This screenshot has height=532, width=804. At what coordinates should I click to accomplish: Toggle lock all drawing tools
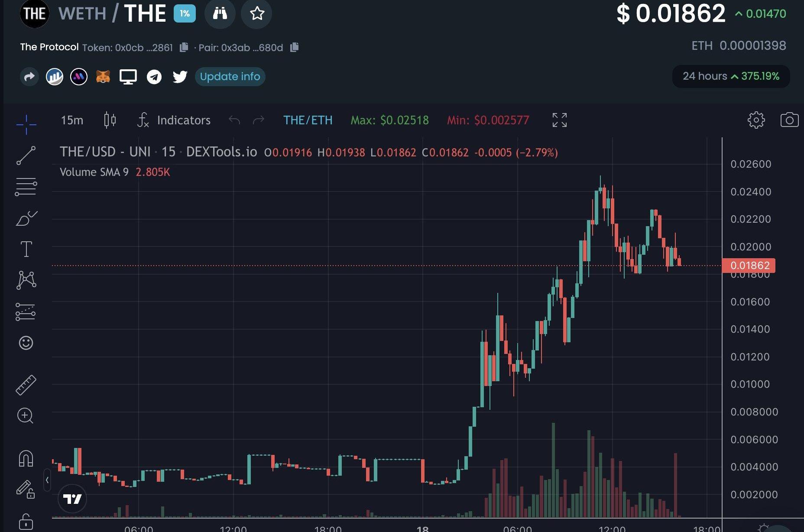coord(26,521)
